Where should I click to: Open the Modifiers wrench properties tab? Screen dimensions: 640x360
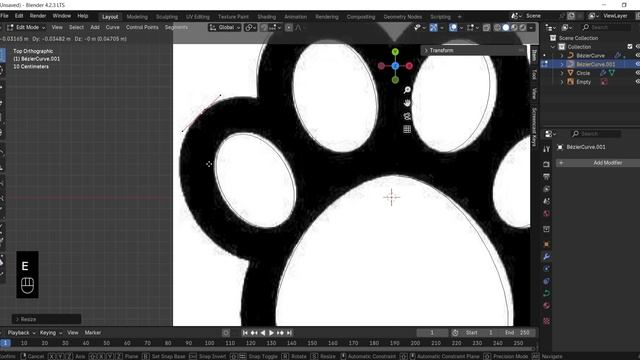coord(547,256)
